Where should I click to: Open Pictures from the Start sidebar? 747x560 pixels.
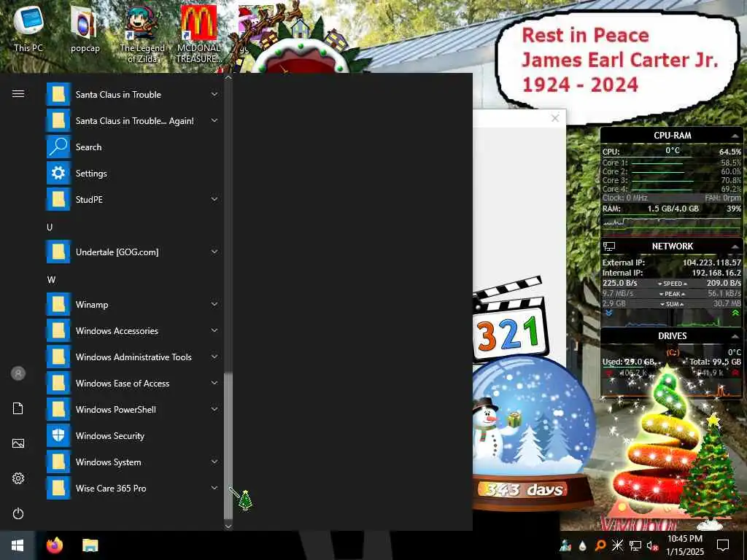click(x=18, y=443)
